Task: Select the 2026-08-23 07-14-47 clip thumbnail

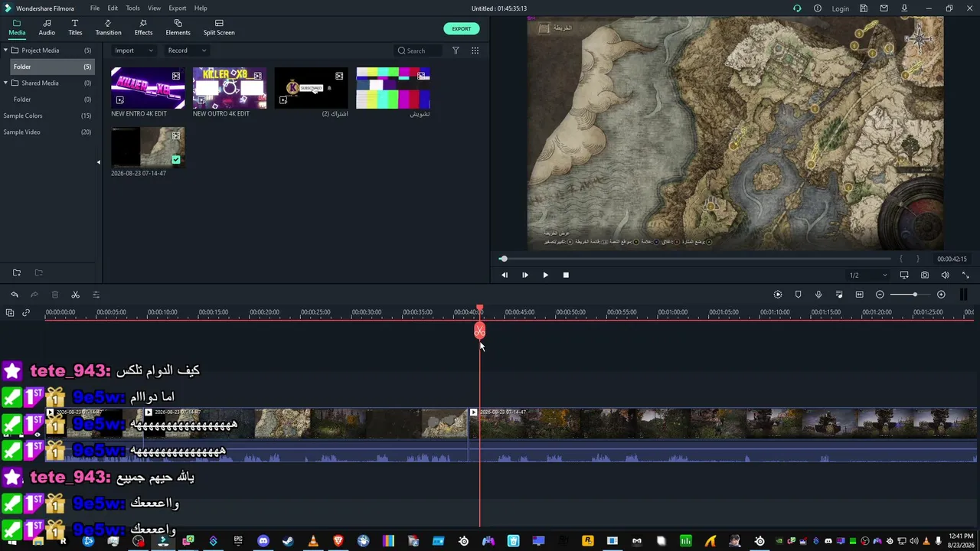Action: coord(148,147)
